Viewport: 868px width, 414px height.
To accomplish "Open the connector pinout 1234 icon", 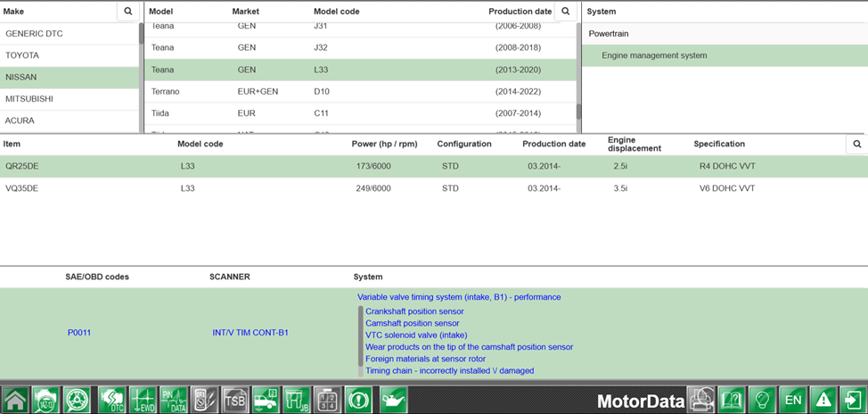I will (x=327, y=399).
